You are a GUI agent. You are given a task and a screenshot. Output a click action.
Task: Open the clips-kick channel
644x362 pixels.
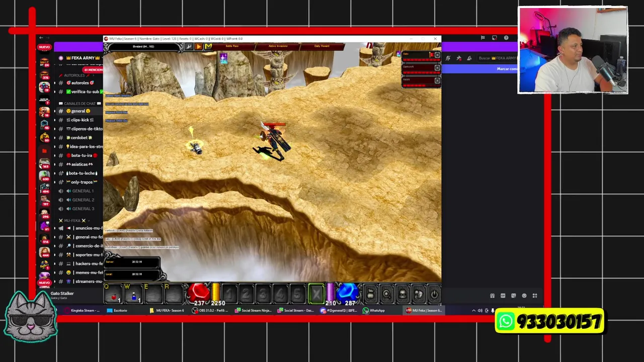80,120
